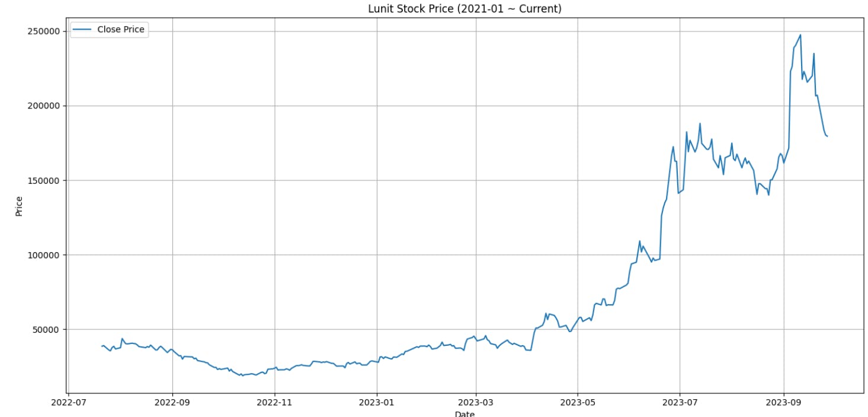868x417 pixels.
Task: Click the x-axis tick '2023-05'
Action: 578,402
